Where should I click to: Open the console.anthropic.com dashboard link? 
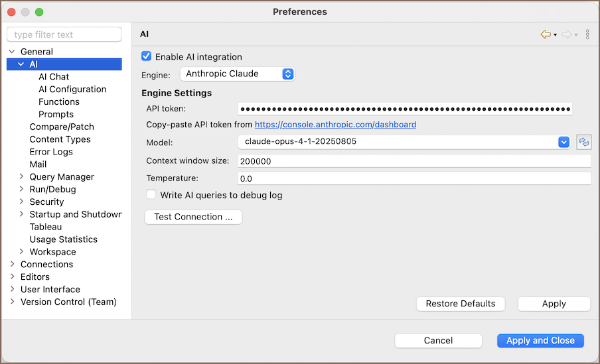335,125
